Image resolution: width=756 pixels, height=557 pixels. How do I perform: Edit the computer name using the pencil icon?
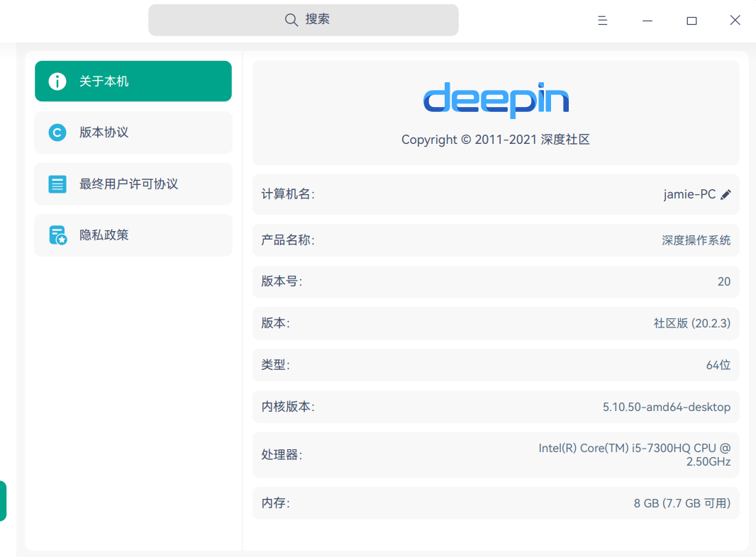coord(726,195)
